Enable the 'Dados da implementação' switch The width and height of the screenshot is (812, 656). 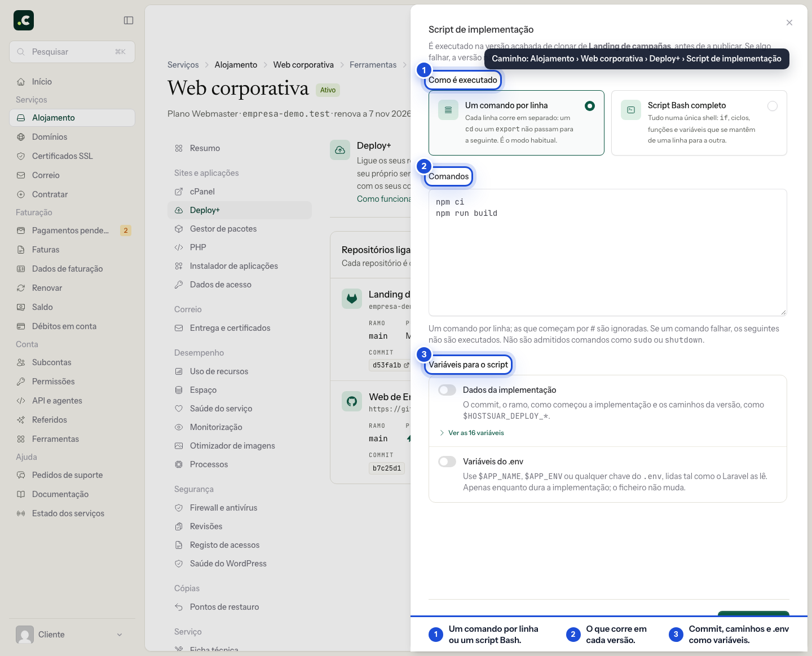point(447,390)
